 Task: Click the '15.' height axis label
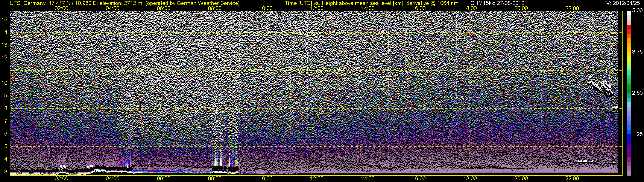click(x=5, y=19)
